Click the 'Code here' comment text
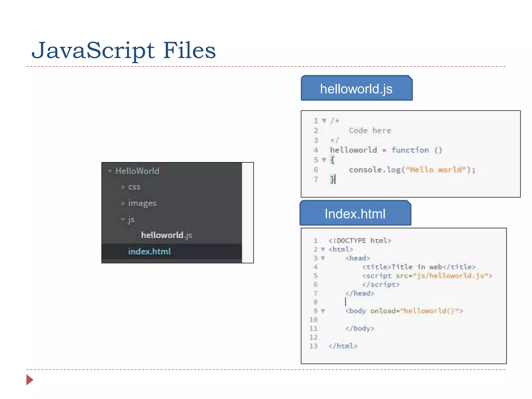Screen dimensions: 532x399 (370, 130)
